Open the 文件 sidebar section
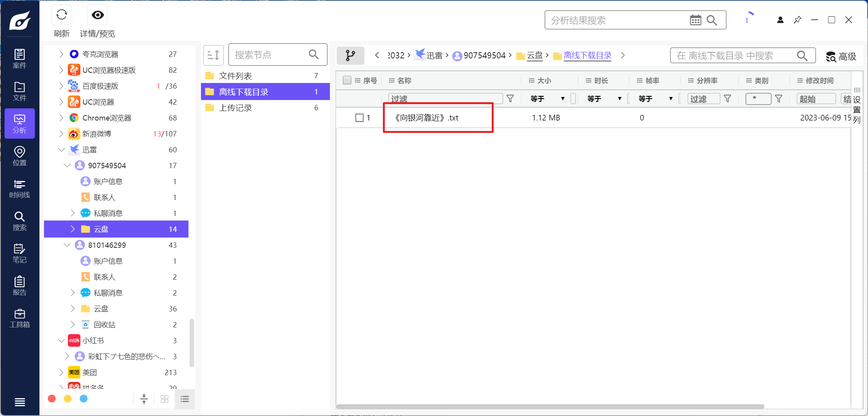Viewport: 868px width, 416px height. pyautogui.click(x=19, y=91)
